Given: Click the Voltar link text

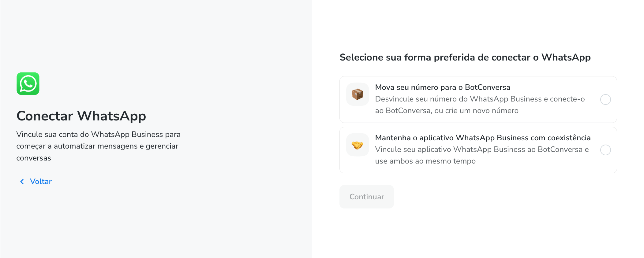Looking at the screenshot, I should click(x=41, y=182).
